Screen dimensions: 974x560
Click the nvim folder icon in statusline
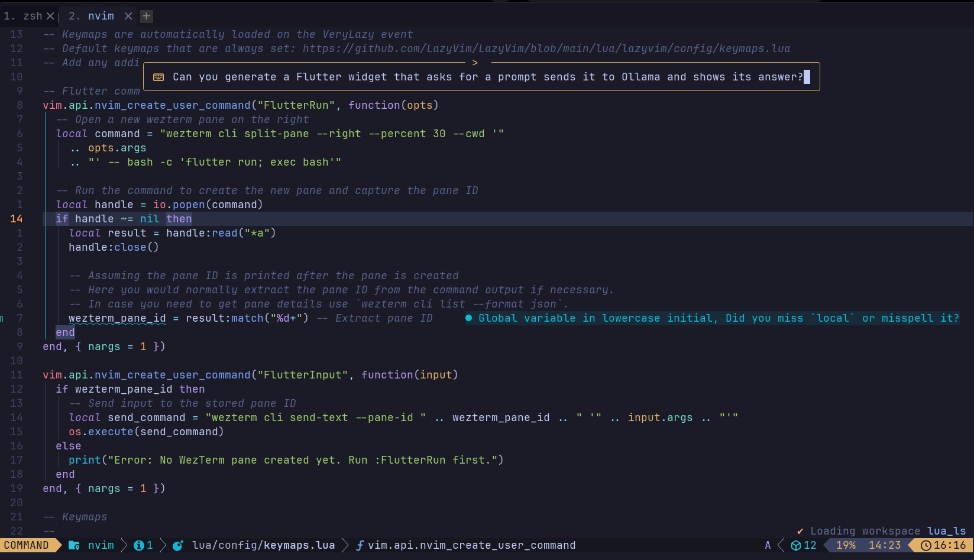coord(74,545)
